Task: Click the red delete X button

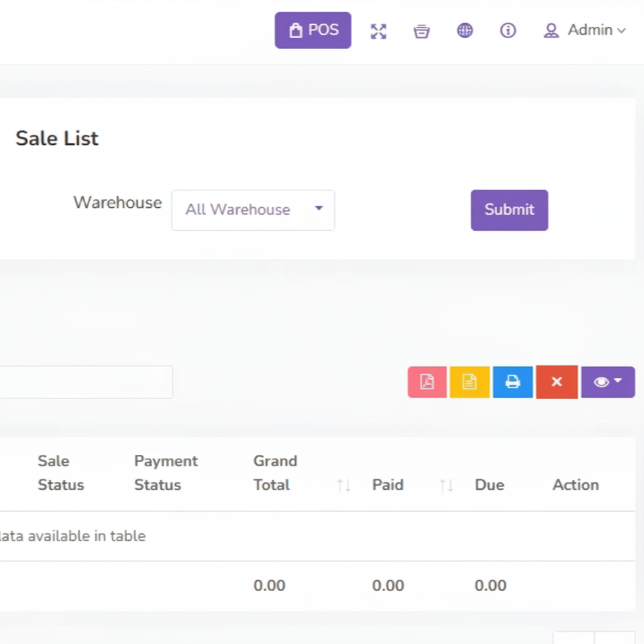Action: 556,382
